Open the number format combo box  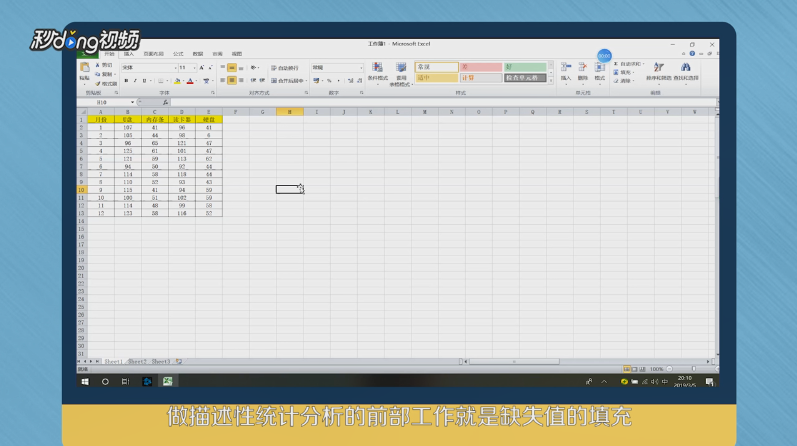click(x=337, y=68)
